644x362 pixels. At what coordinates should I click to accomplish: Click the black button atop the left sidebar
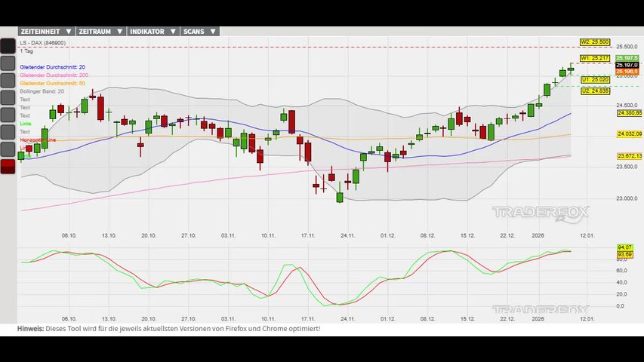tap(8, 45)
